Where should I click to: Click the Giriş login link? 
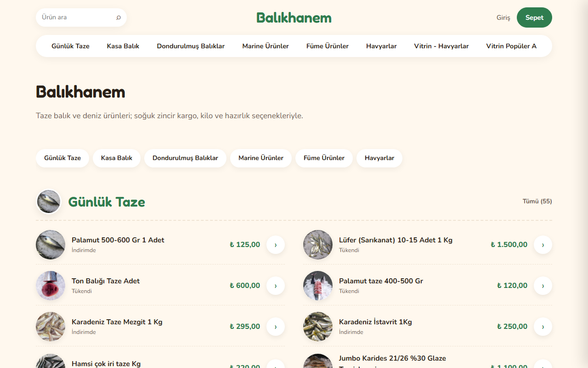[503, 17]
